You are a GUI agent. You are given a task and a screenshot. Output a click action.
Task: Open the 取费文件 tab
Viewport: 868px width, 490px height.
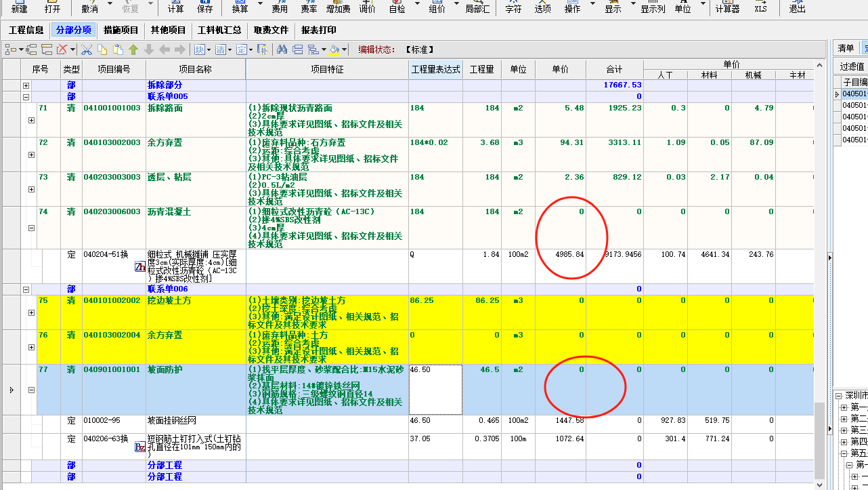click(x=271, y=30)
